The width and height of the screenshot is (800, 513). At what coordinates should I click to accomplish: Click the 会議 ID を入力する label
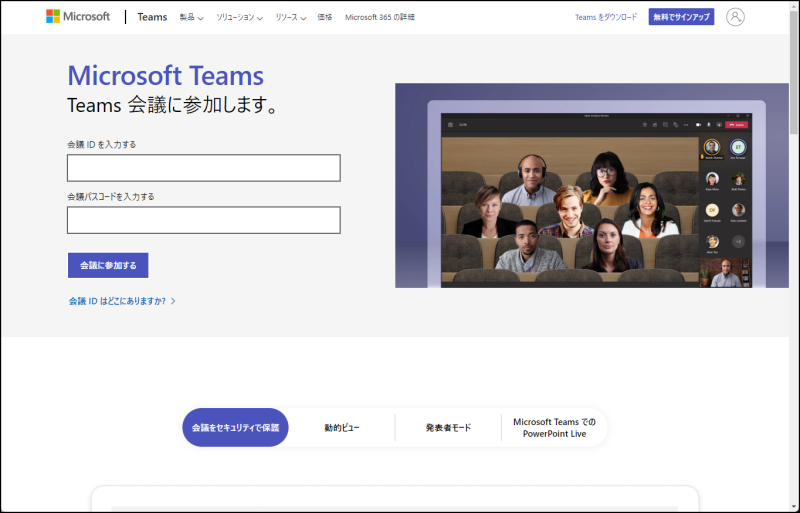pos(102,144)
